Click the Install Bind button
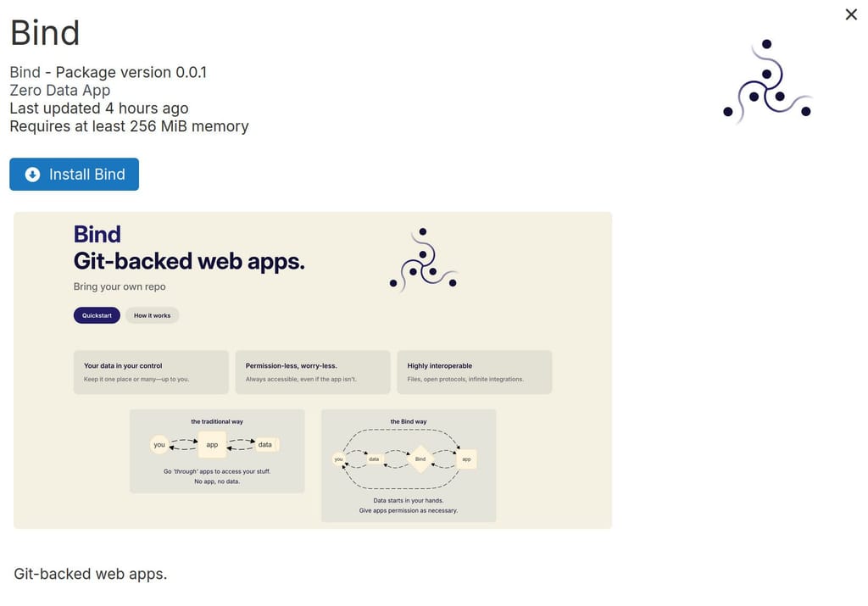Image resolution: width=868 pixels, height=606 pixels. pos(74,175)
